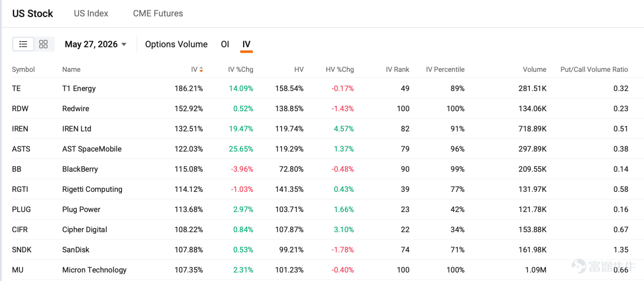Select the IV tab
Image resolution: width=644 pixels, height=281 pixels.
(246, 44)
